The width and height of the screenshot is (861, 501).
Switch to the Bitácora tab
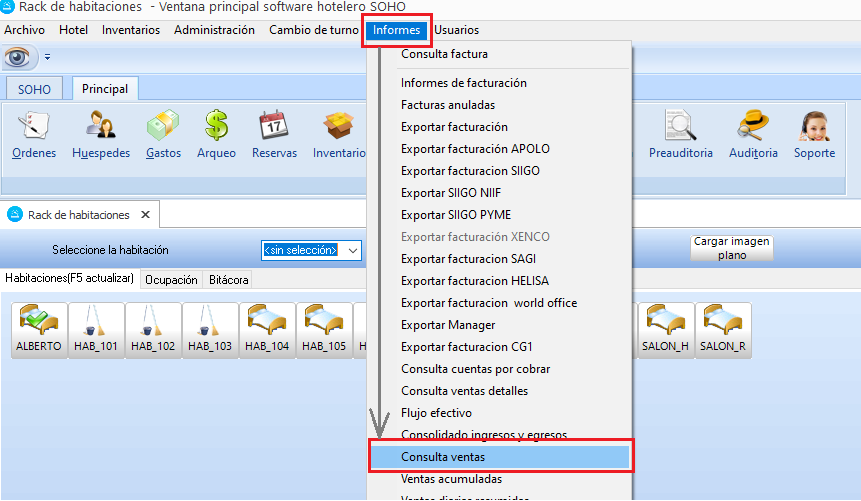click(228, 280)
